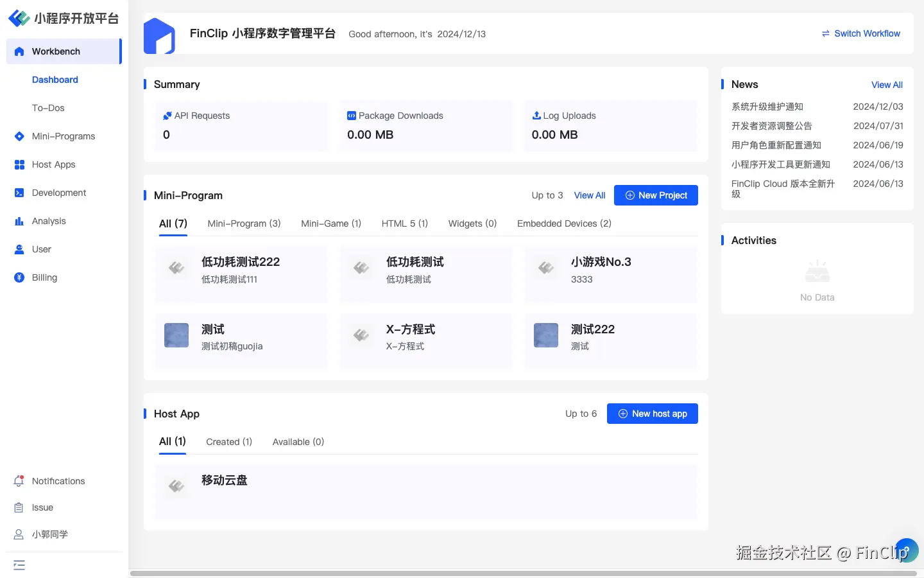Open news item 用户角色重新配置通知
Screen dimensions: 924x578
[776, 145]
